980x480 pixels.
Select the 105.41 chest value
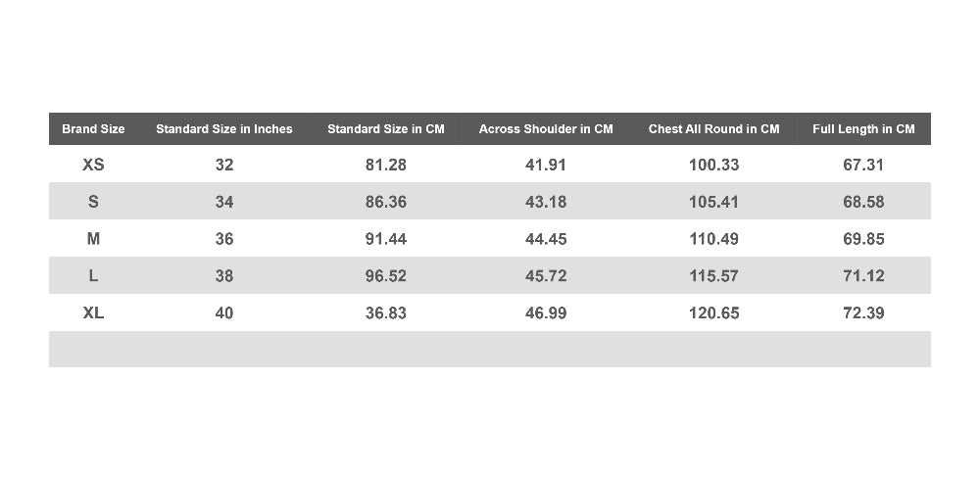[713, 202]
